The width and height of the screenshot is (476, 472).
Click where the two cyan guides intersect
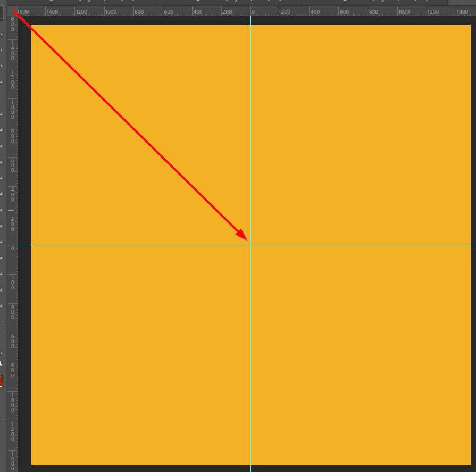tap(250, 245)
